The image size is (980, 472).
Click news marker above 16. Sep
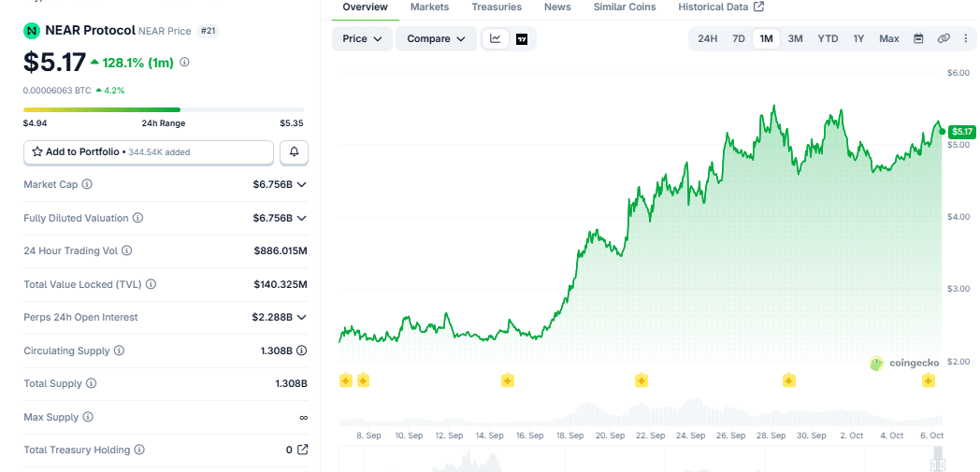[x=508, y=380]
